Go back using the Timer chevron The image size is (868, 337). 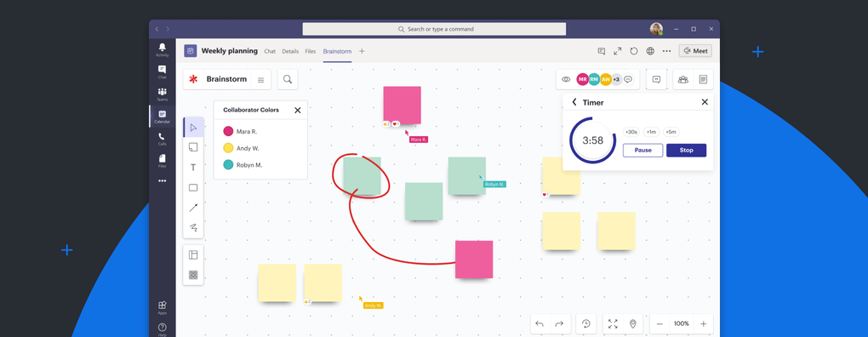pyautogui.click(x=574, y=102)
